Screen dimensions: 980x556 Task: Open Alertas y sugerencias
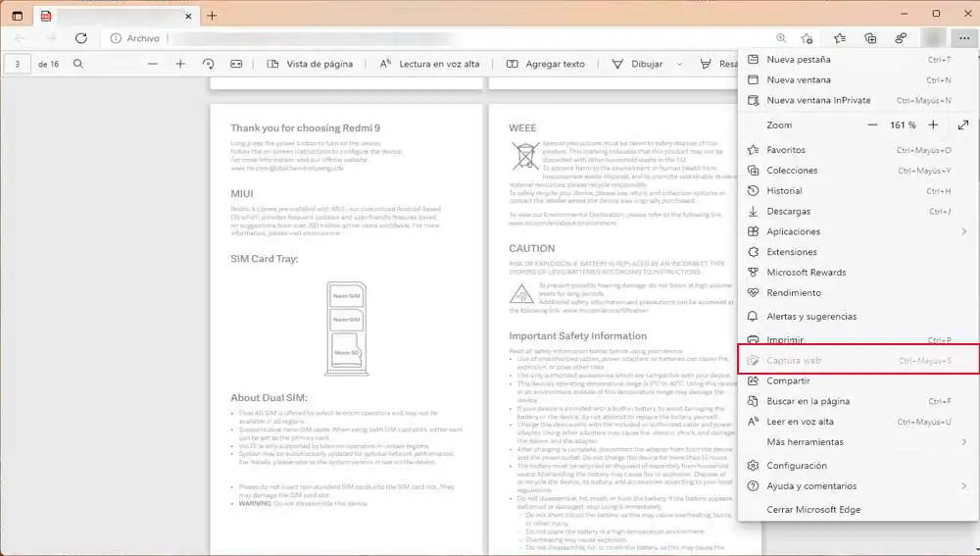(x=858, y=317)
